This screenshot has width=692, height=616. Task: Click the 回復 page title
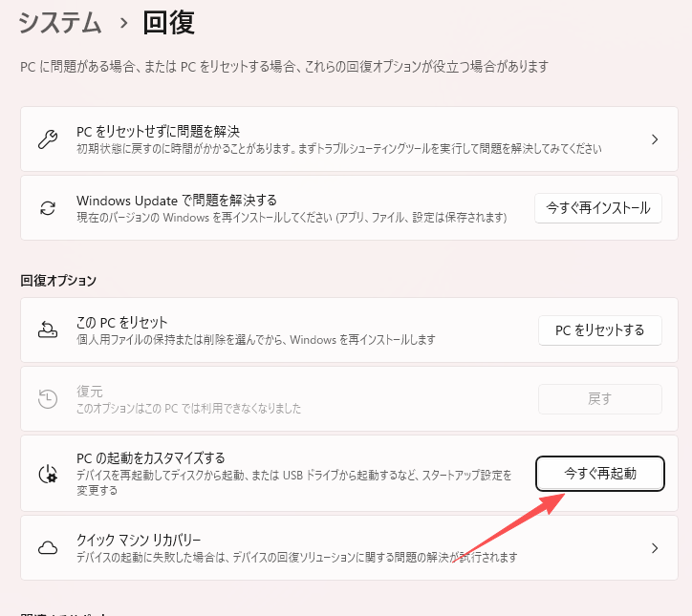click(168, 23)
